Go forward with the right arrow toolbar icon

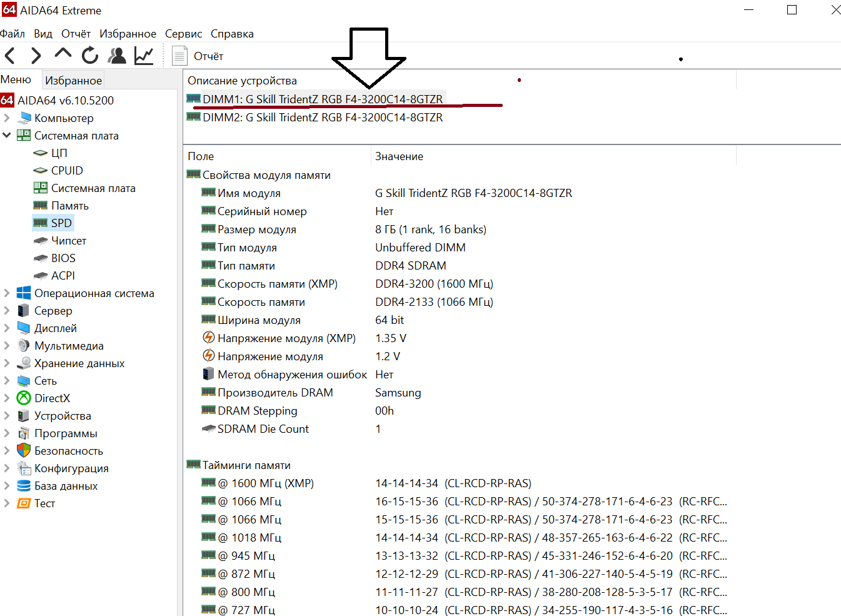click(36, 56)
